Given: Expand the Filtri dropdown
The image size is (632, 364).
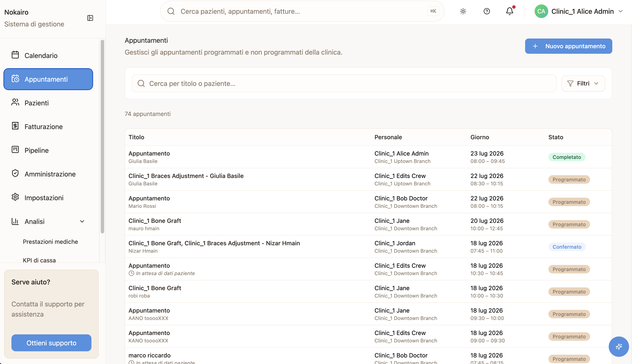Looking at the screenshot, I should (583, 84).
